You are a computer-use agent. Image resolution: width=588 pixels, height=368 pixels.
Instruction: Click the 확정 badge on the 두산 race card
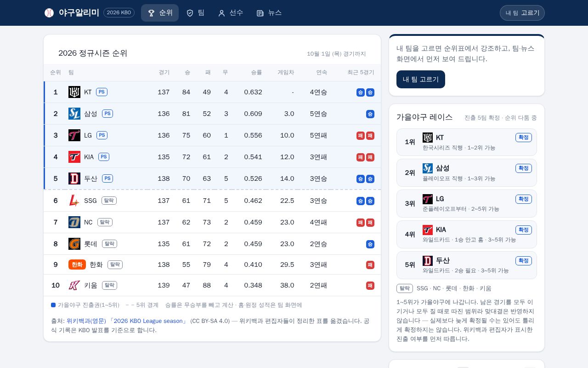click(x=524, y=260)
